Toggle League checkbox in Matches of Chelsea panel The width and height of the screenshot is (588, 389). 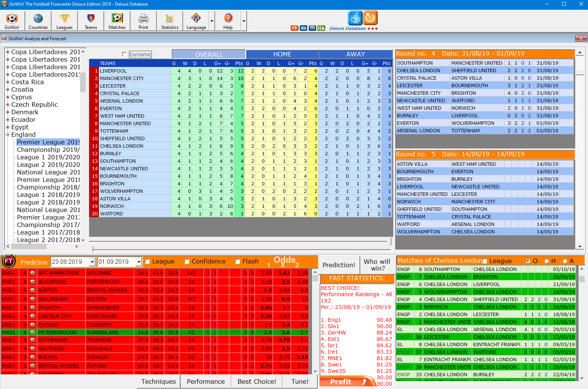point(485,261)
